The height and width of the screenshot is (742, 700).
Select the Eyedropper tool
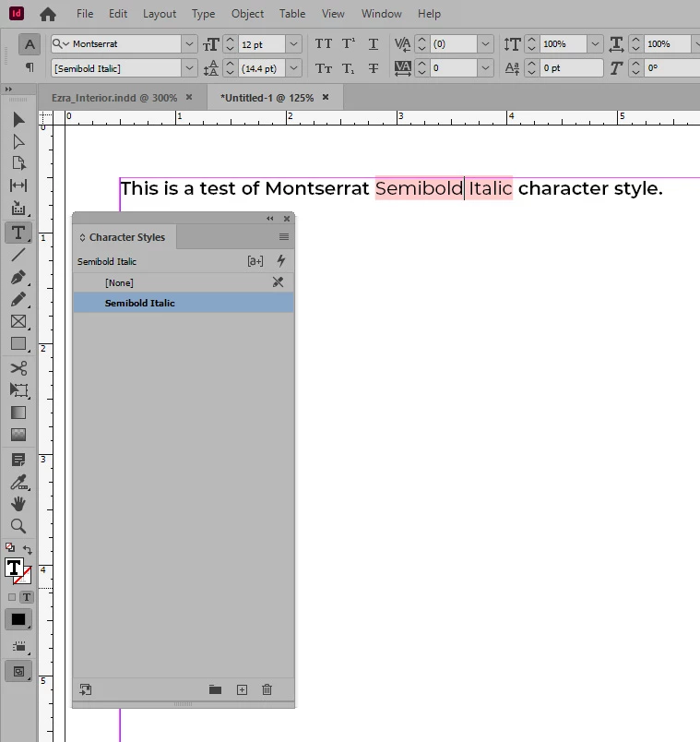(18, 482)
